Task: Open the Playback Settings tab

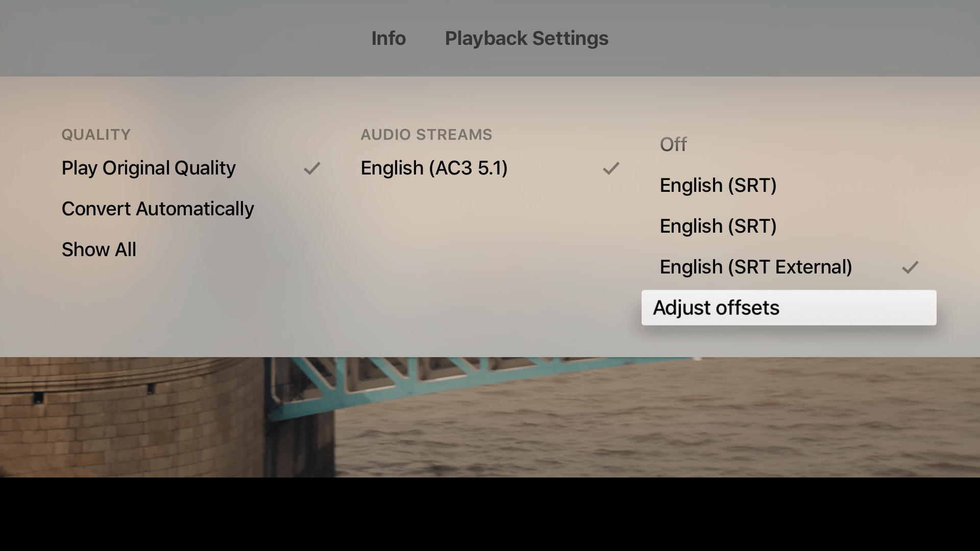Action: coord(526,38)
